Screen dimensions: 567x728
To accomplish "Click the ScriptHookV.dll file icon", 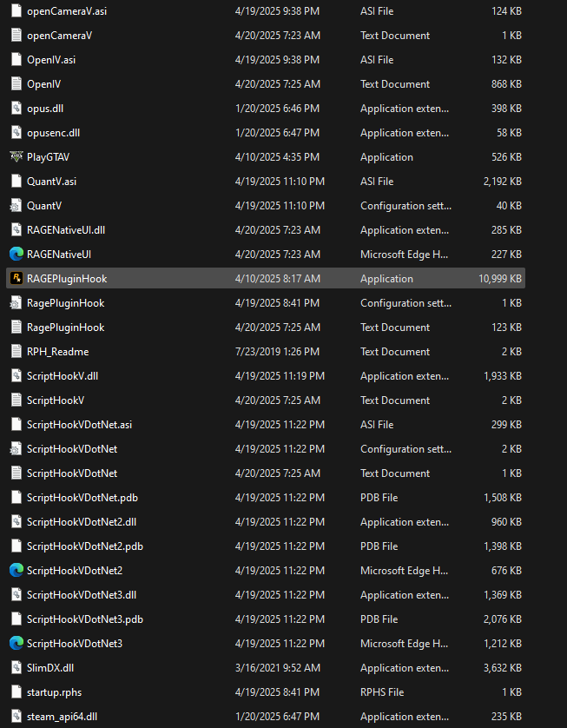I will pos(16,375).
